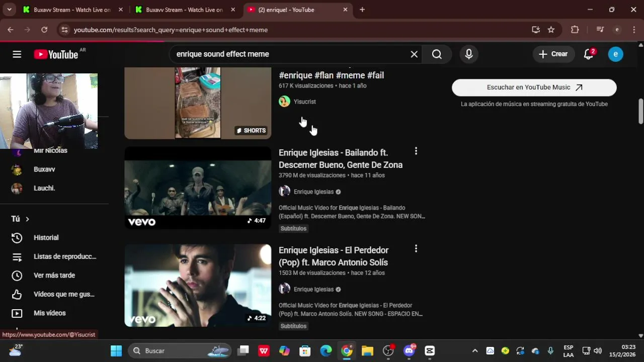Reload the page
The image size is (644, 362).
click(x=44, y=30)
